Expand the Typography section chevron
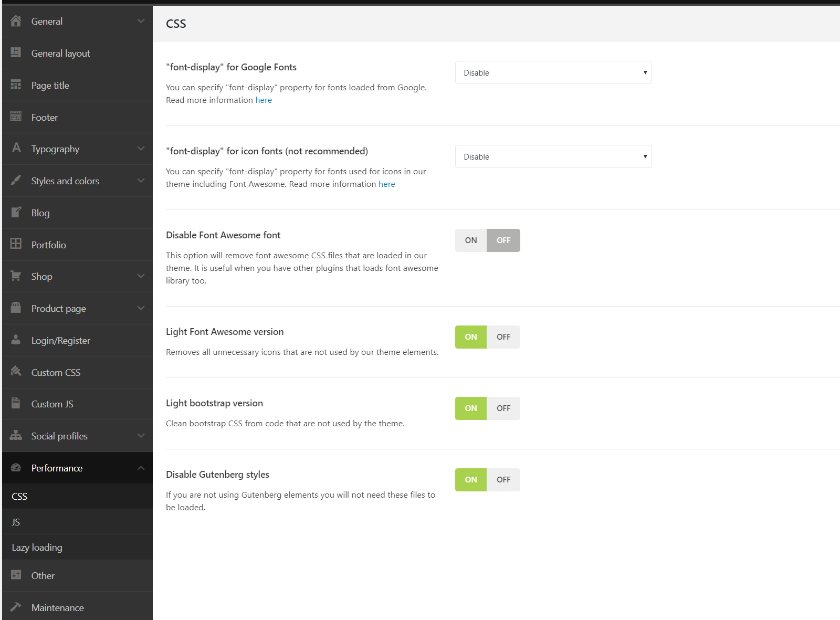This screenshot has height=620, width=840. click(141, 149)
